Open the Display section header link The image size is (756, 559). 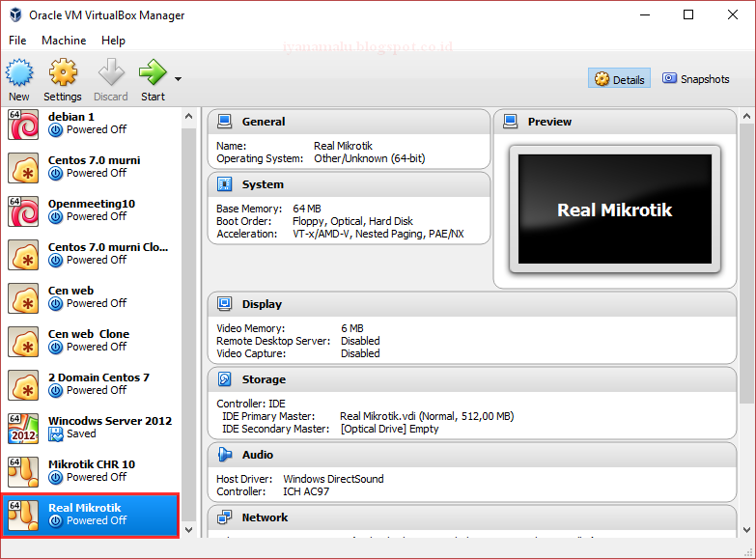click(262, 304)
